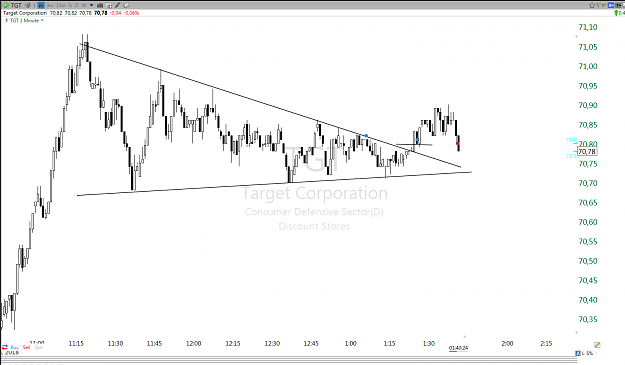625x365 pixels.
Task: Open the chart settings gear icon
Action: point(126,5)
